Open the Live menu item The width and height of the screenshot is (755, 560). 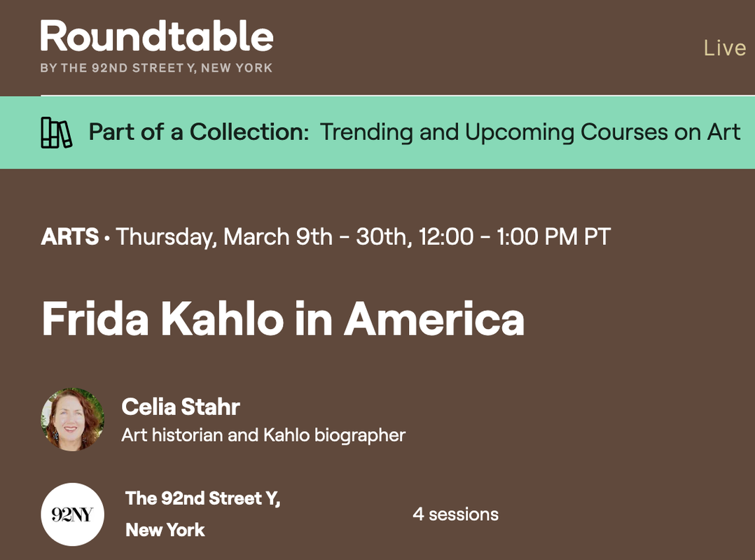pyautogui.click(x=725, y=48)
